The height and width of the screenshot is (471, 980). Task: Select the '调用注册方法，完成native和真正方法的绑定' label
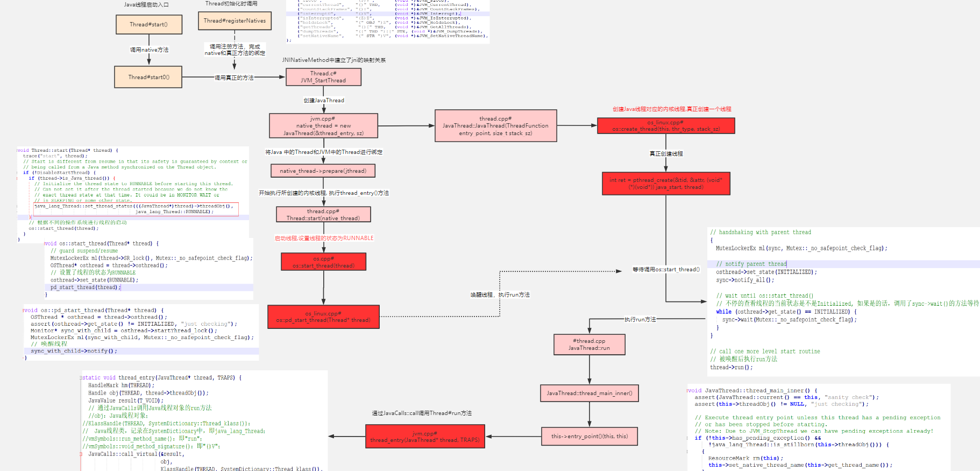pos(235,50)
